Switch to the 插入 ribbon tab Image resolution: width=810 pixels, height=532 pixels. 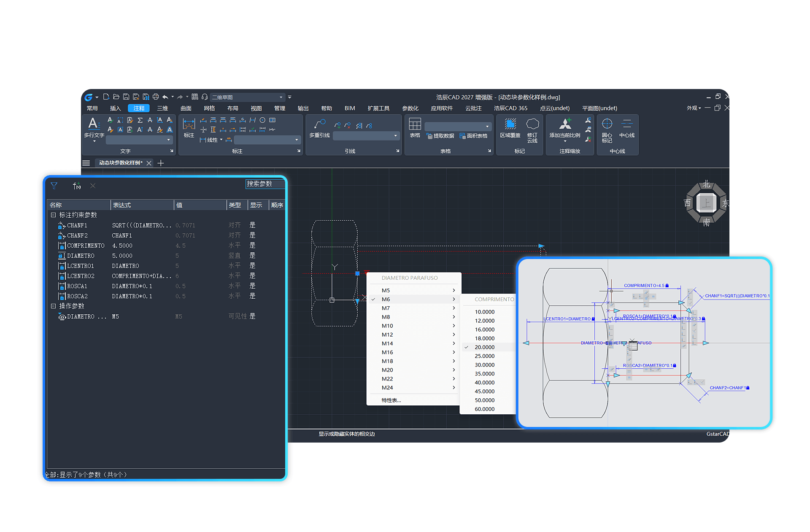click(x=115, y=108)
